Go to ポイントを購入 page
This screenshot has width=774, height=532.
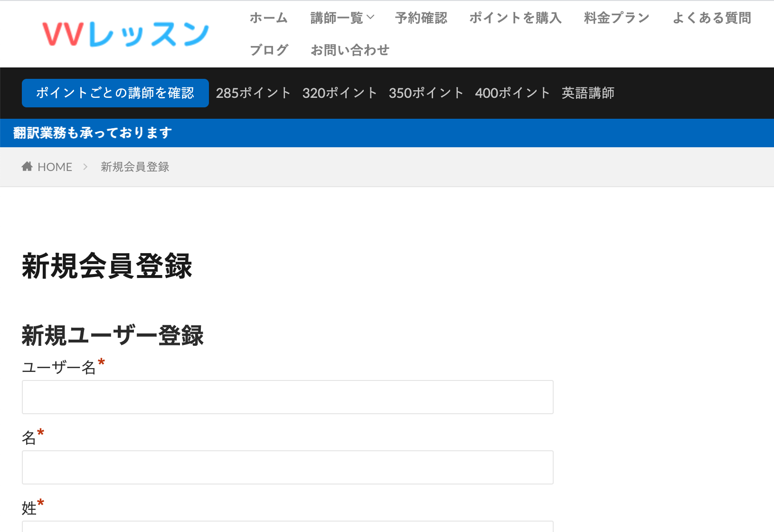[516, 18]
